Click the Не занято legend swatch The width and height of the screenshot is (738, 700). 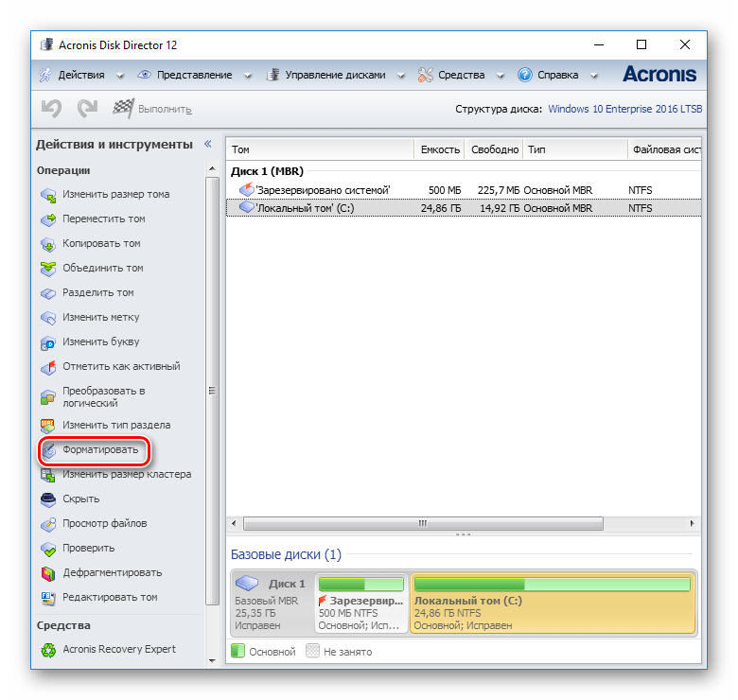tap(312, 651)
